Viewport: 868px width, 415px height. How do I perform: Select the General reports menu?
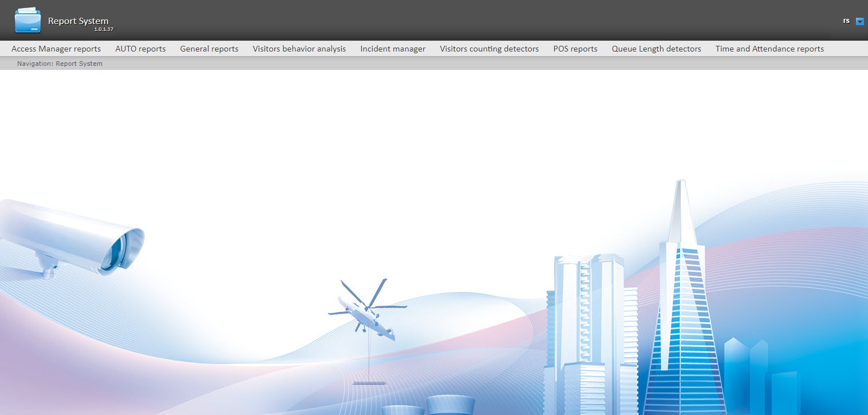(209, 49)
